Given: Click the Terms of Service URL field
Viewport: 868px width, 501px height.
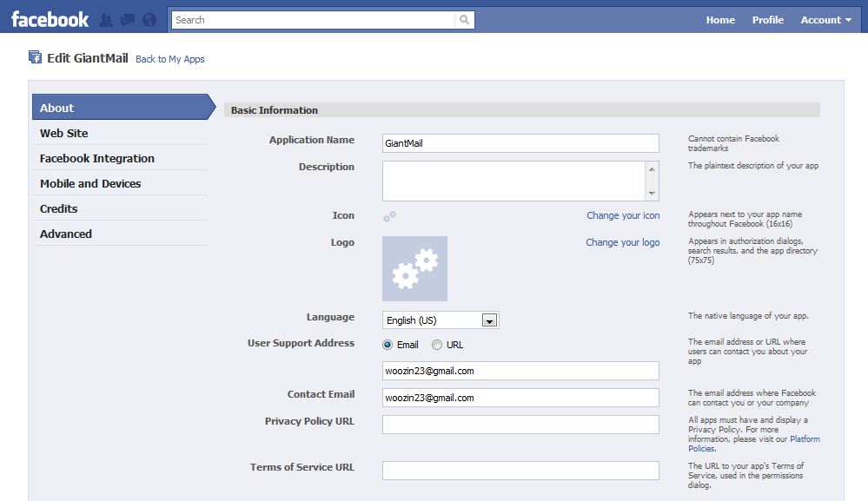Looking at the screenshot, I should (x=520, y=471).
